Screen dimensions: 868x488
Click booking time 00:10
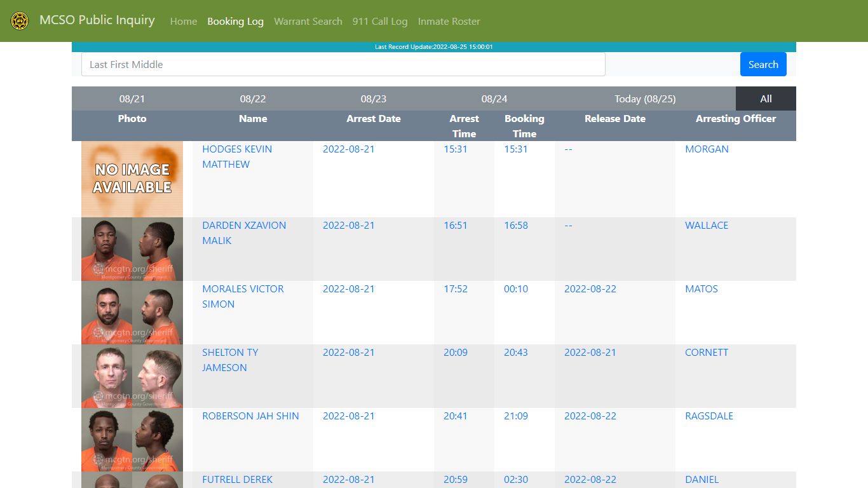(x=516, y=288)
